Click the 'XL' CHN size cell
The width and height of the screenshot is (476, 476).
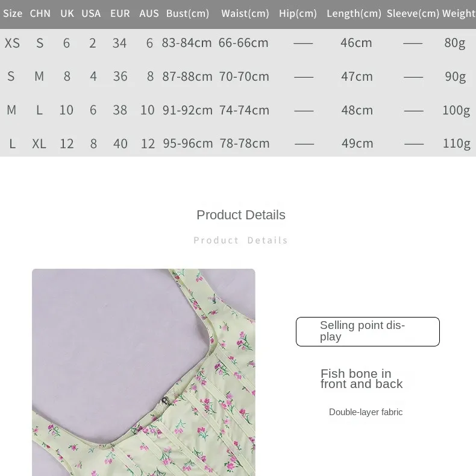tap(39, 143)
